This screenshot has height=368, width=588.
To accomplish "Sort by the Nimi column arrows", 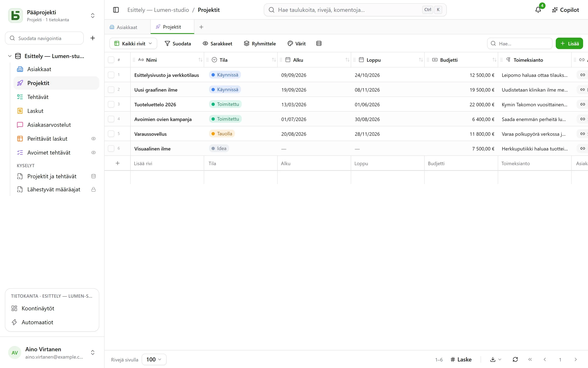I will click(x=200, y=60).
